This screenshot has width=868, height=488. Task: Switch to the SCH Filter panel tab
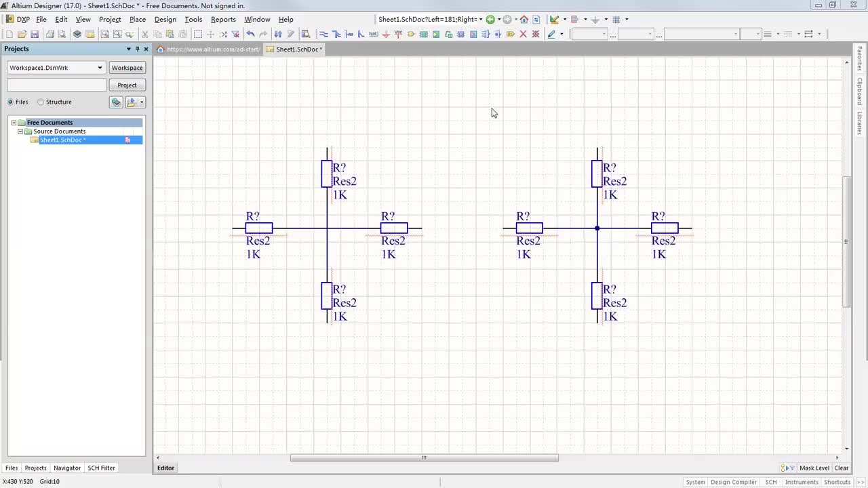pos(102,468)
